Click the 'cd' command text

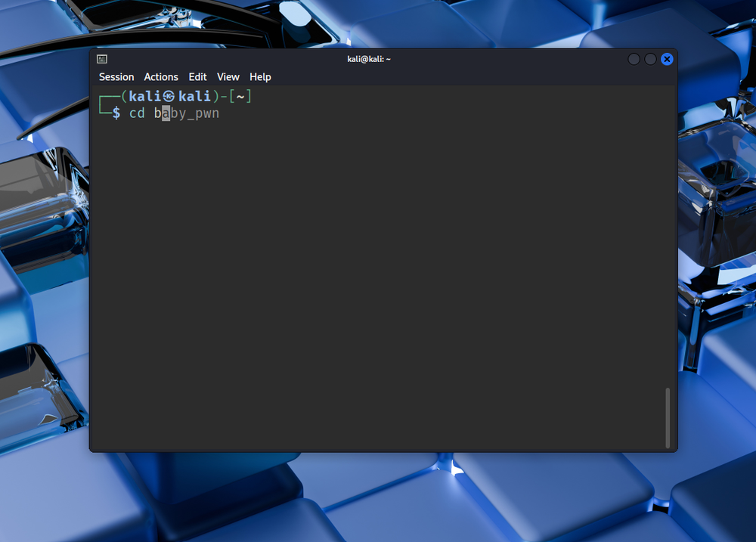tap(137, 113)
